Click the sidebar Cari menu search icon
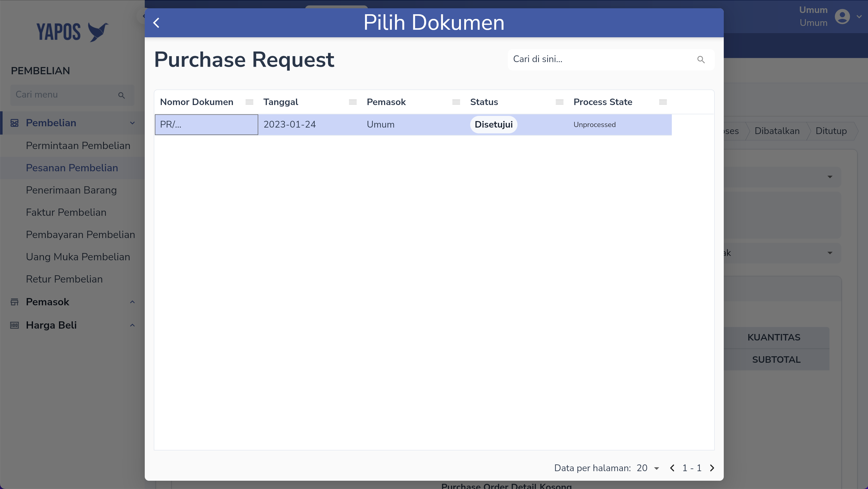 coord(122,95)
